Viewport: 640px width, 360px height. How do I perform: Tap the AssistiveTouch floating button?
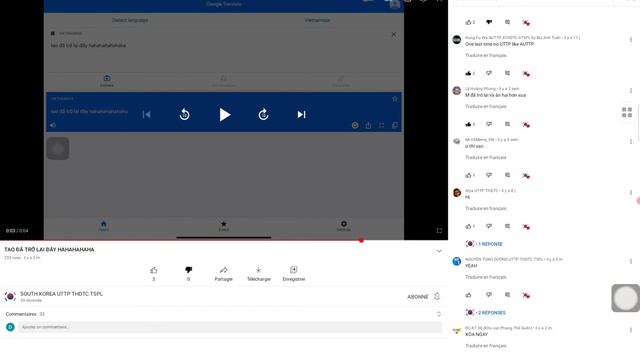pos(625,298)
